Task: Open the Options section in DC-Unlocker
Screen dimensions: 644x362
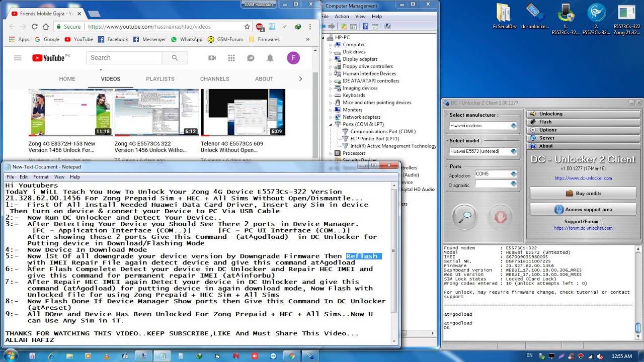Action: pyautogui.click(x=584, y=130)
